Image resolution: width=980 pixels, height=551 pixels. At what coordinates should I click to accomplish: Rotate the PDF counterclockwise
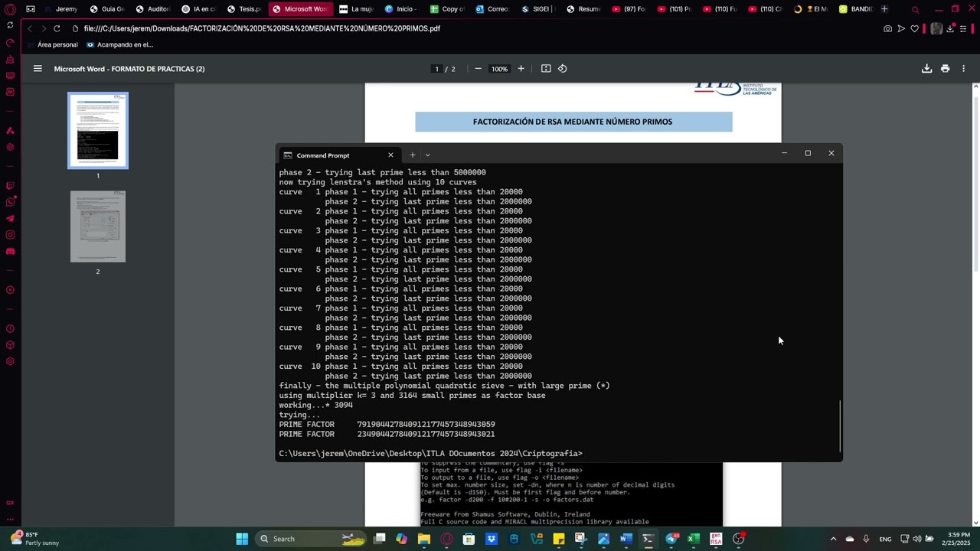[x=563, y=69]
